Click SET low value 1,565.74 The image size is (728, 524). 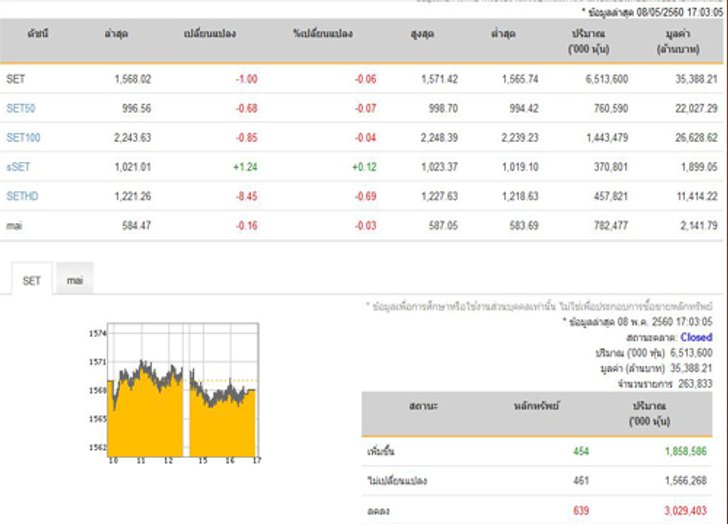(x=520, y=79)
